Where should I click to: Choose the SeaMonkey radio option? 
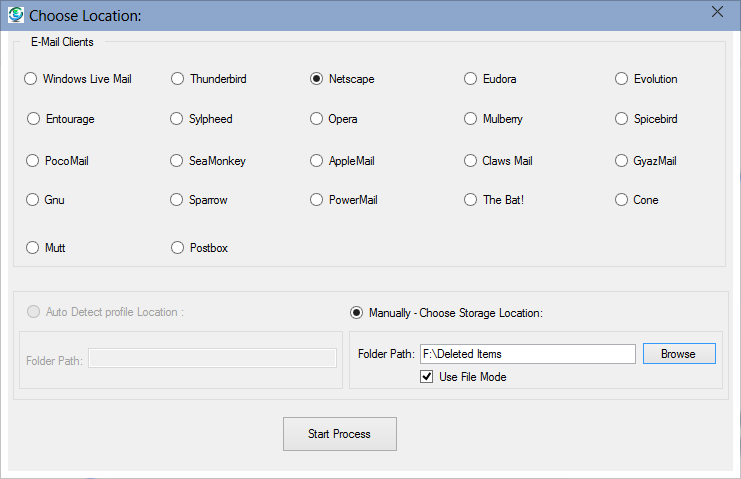178,160
